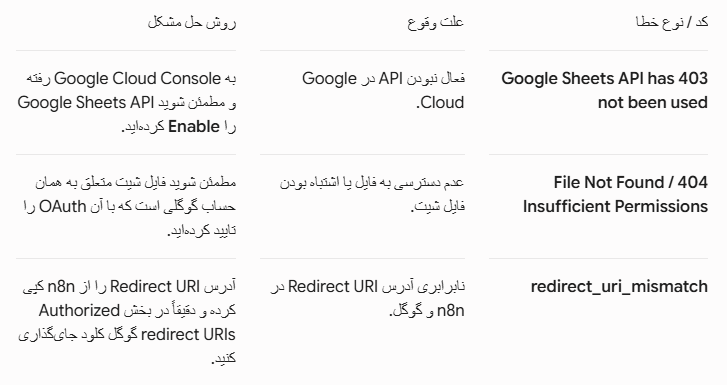This screenshot has width=727, height=385.
Task: Click the 'OAuth' word in the second solution
Action: point(63,206)
